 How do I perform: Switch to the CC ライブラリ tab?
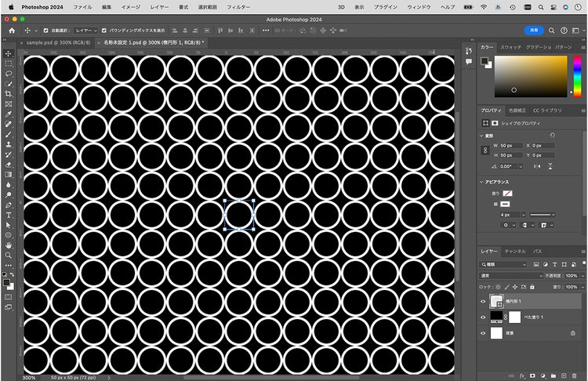(547, 111)
